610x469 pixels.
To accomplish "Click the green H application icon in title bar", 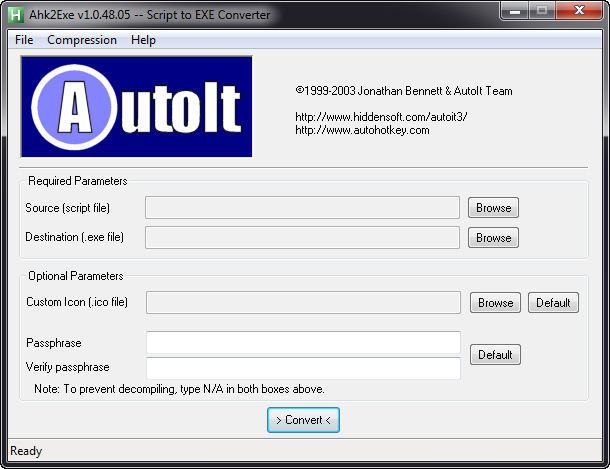I will pos(16,15).
